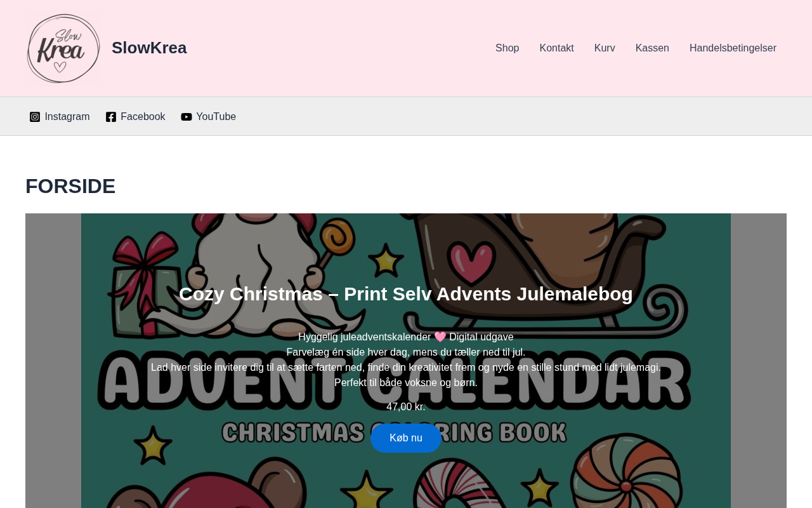Go to the Kontakt page
Viewport: 812px width, 508px height.
(556, 48)
